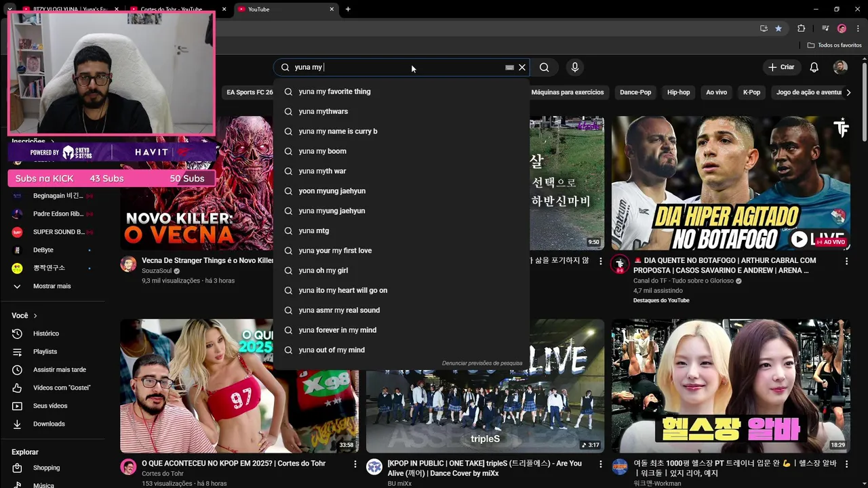
Task: Clear the search text with X
Action: [522, 67]
